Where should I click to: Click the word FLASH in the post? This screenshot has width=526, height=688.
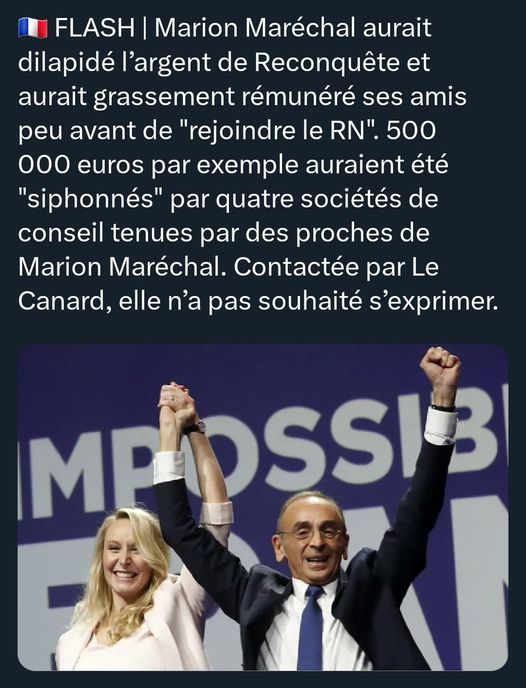coord(95,28)
